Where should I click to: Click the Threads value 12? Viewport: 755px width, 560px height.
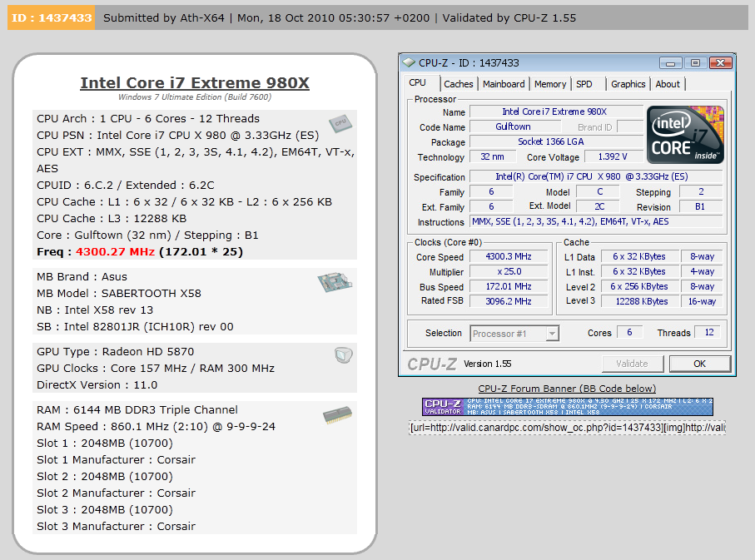(708, 332)
